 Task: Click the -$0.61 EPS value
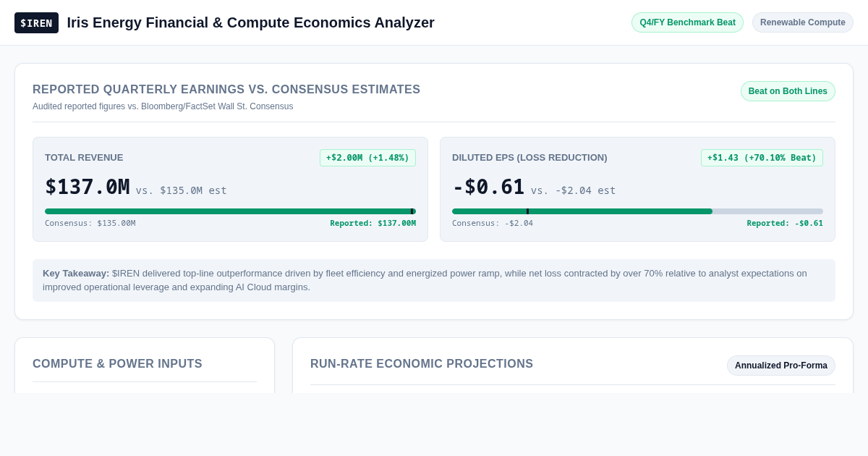pyautogui.click(x=488, y=187)
